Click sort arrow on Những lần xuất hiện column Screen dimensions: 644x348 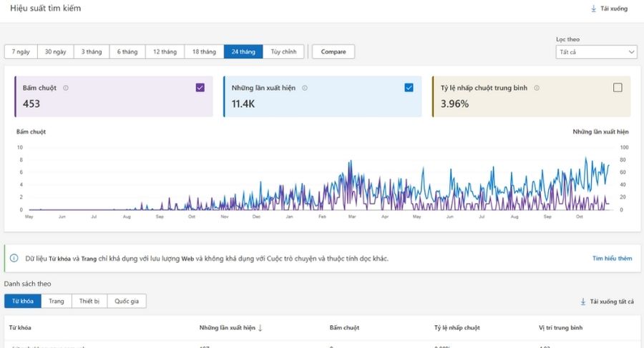coord(260,328)
